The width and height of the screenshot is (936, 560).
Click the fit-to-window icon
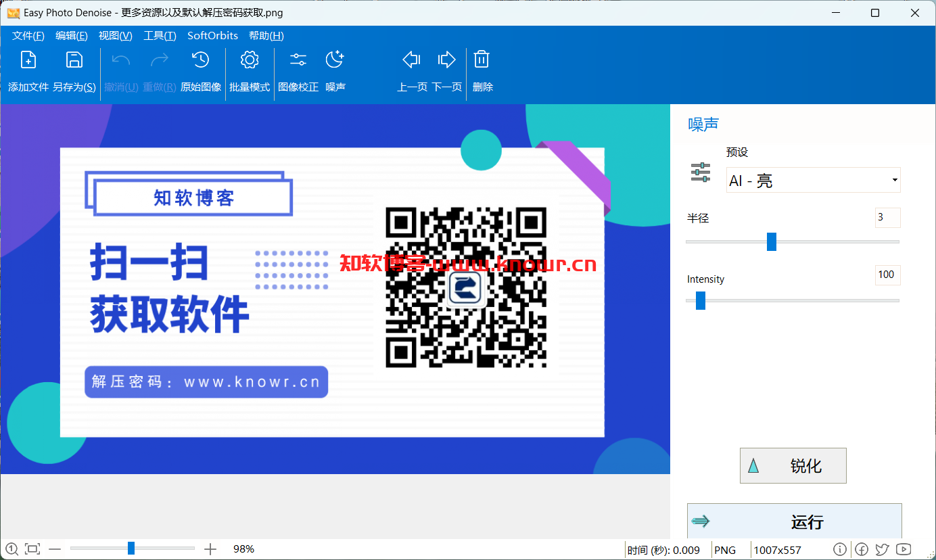tap(32, 549)
